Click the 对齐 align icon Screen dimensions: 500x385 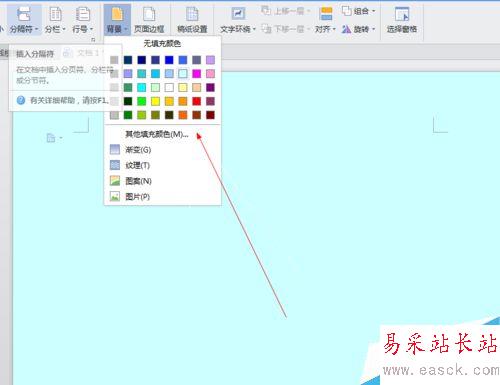[326, 14]
